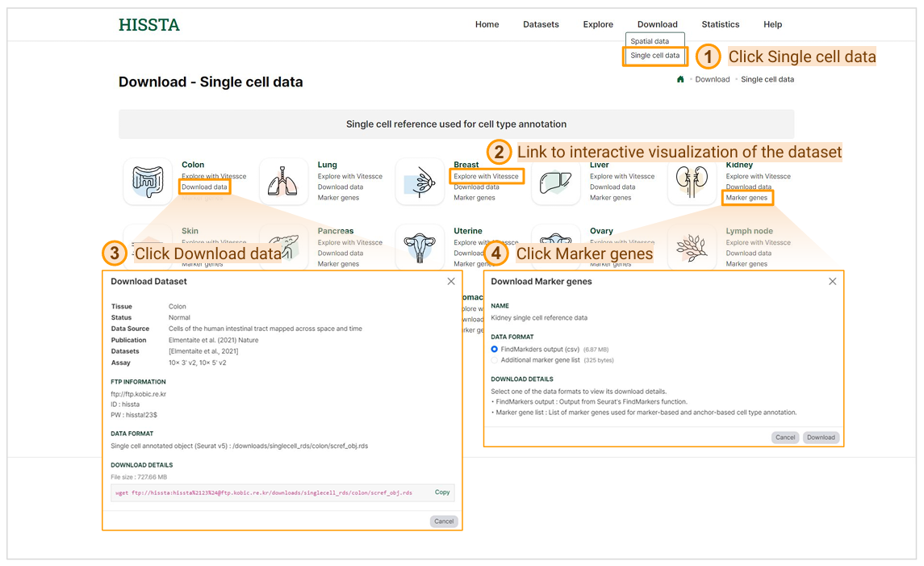Click the Lymph node icon
Screen dimensions: 924x566
tap(692, 247)
